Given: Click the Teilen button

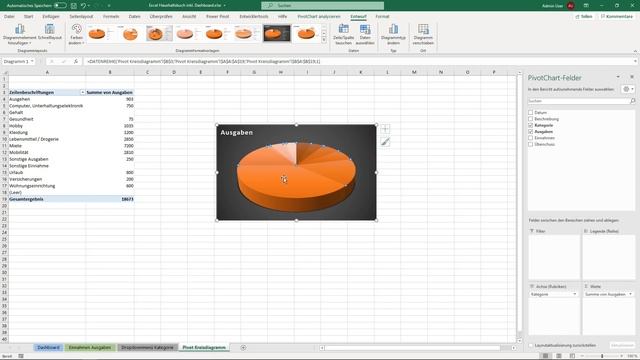Looking at the screenshot, I should (584, 16).
